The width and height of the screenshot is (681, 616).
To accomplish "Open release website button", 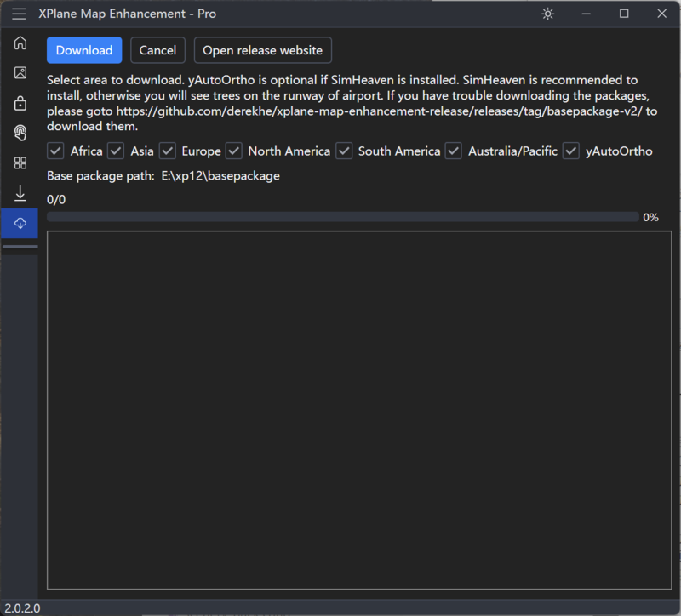I will (x=263, y=50).
